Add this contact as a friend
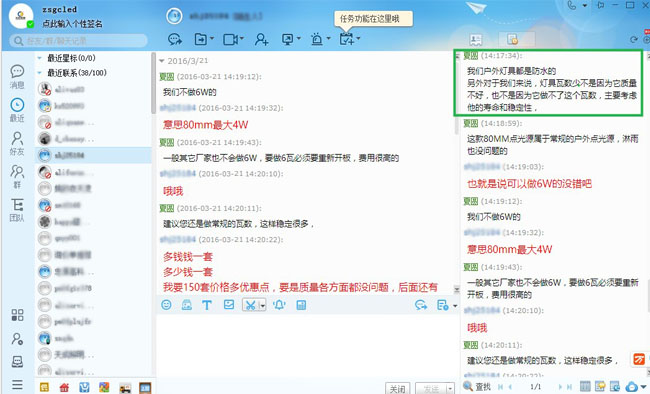 tap(262, 39)
